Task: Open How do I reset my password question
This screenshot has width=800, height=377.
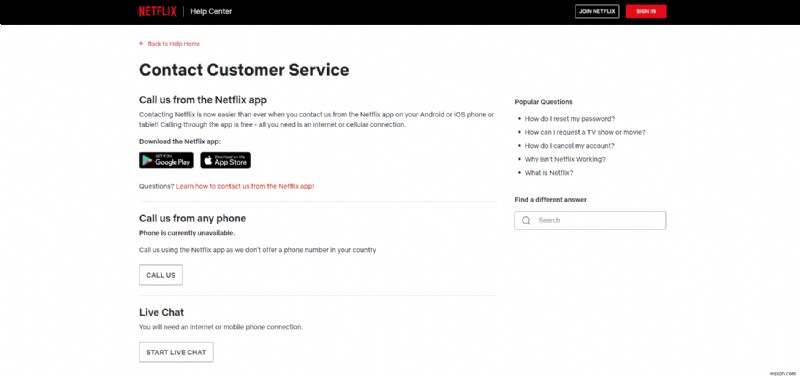Action: coord(569,119)
